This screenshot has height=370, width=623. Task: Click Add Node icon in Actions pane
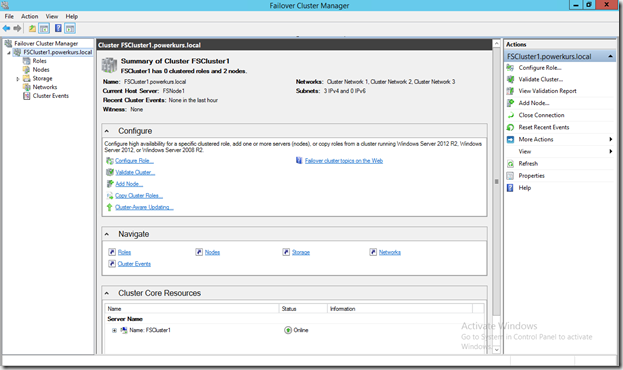click(510, 103)
